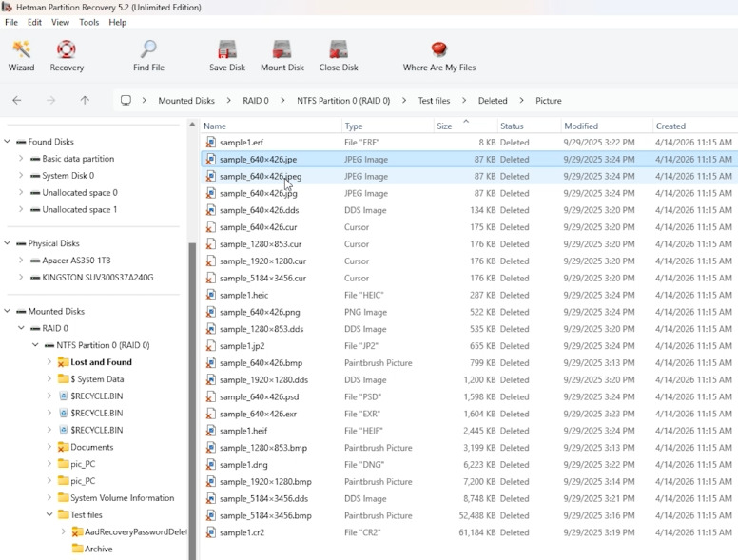Collapse the Physical Disks section
The width and height of the screenshot is (738, 560).
coord(7,242)
